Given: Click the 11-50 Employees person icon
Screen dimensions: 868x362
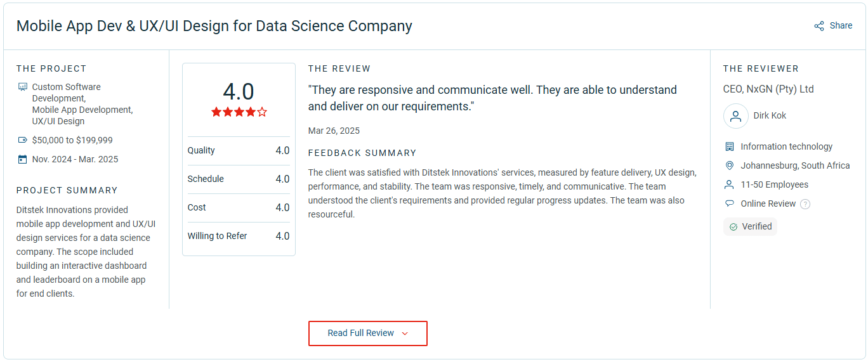Looking at the screenshot, I should 730,184.
